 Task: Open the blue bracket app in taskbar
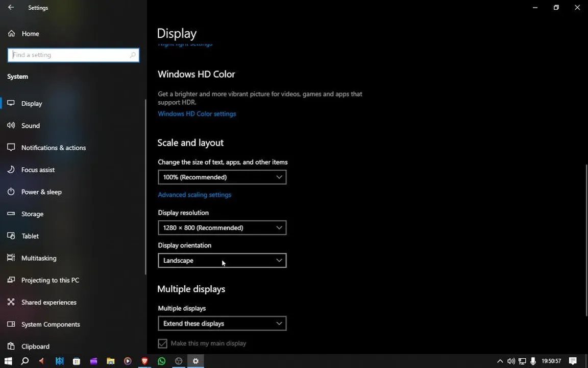click(59, 361)
